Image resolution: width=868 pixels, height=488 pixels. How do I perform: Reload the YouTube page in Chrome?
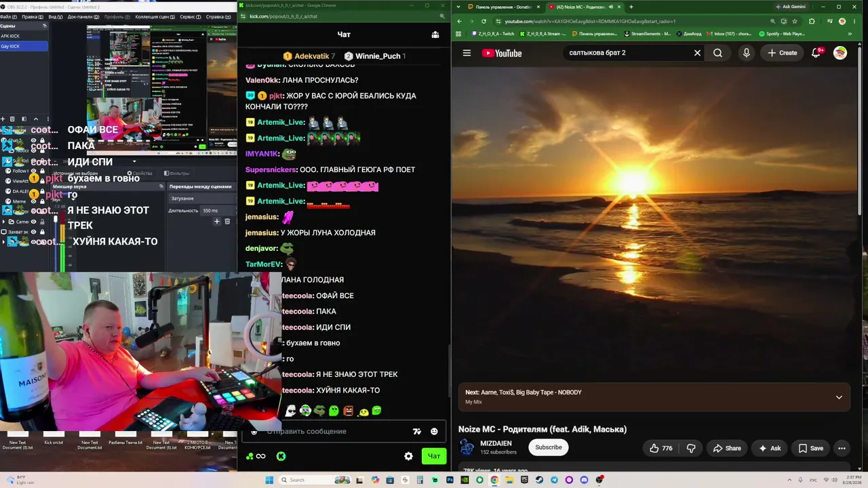(x=484, y=21)
